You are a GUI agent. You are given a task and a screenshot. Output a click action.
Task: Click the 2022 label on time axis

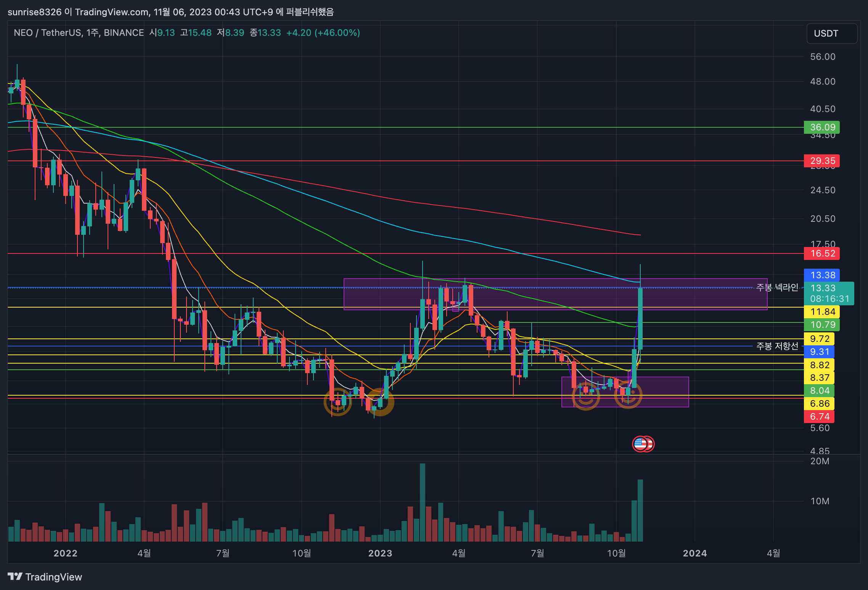point(65,553)
